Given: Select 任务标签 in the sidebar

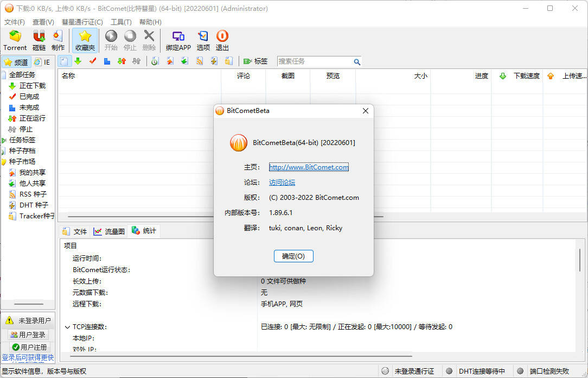Looking at the screenshot, I should pyautogui.click(x=22, y=140).
